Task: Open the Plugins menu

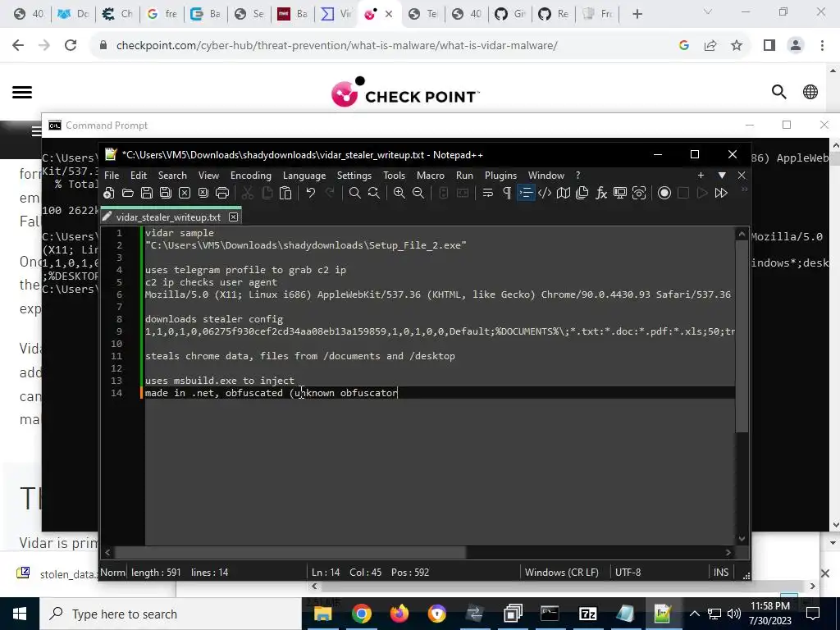Action: 501,176
